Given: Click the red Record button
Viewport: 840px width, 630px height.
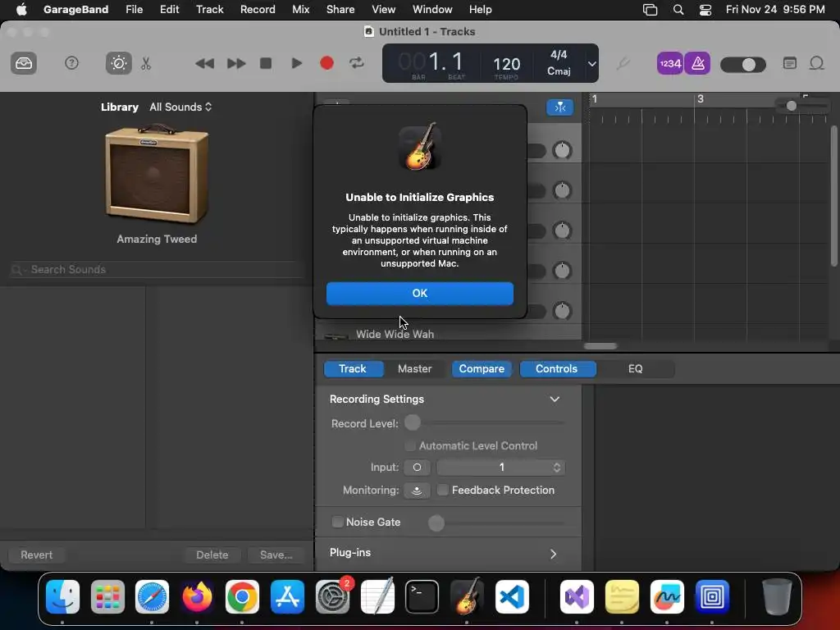Looking at the screenshot, I should pyautogui.click(x=326, y=63).
